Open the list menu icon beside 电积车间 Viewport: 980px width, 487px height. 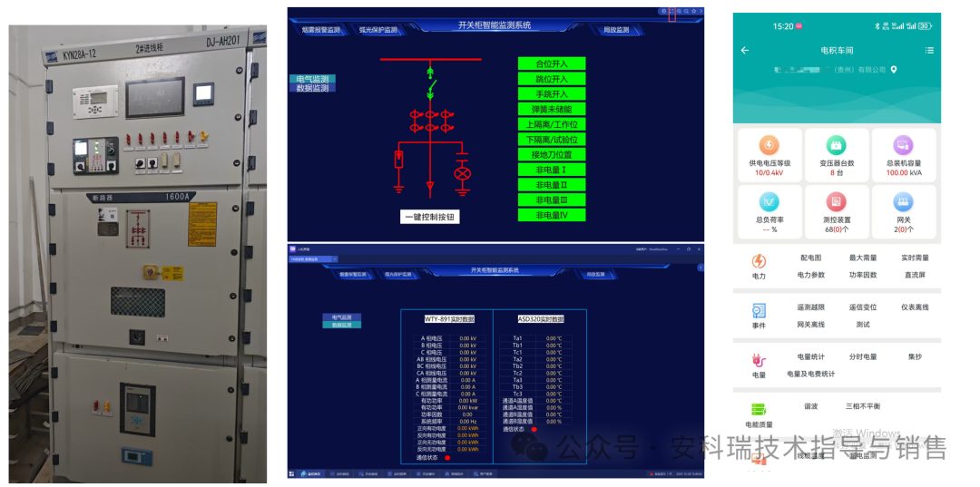click(x=929, y=51)
